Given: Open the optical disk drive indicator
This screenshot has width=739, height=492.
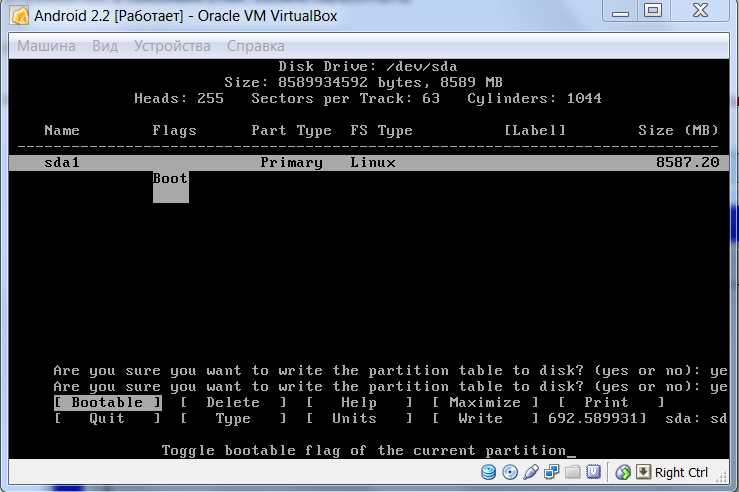Looking at the screenshot, I should [x=510, y=473].
